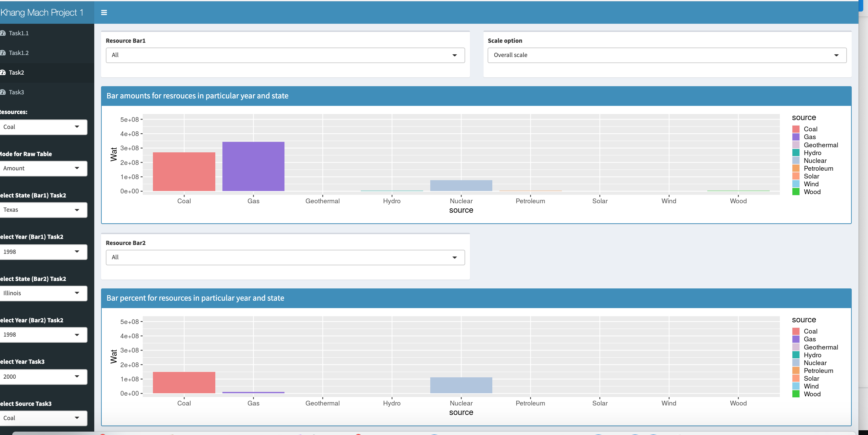Viewport: 868px width, 435px height.
Task: Click the Scale option label
Action: [x=505, y=41]
